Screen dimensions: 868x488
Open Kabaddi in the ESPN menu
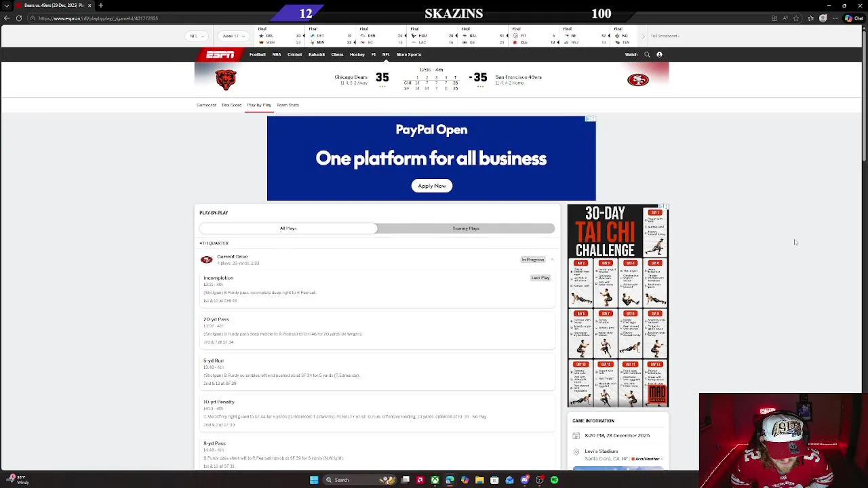[317, 54]
